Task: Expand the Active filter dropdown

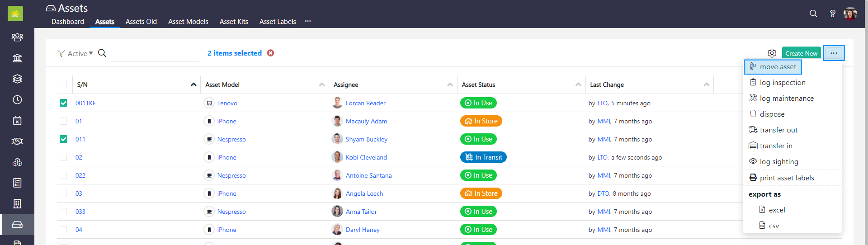Action: pyautogui.click(x=75, y=53)
